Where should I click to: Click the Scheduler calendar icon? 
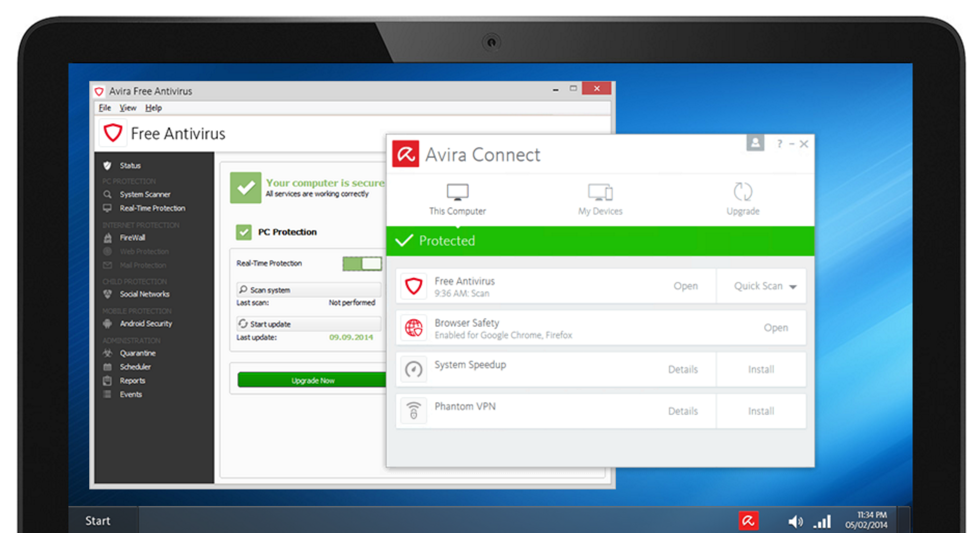pos(107,367)
